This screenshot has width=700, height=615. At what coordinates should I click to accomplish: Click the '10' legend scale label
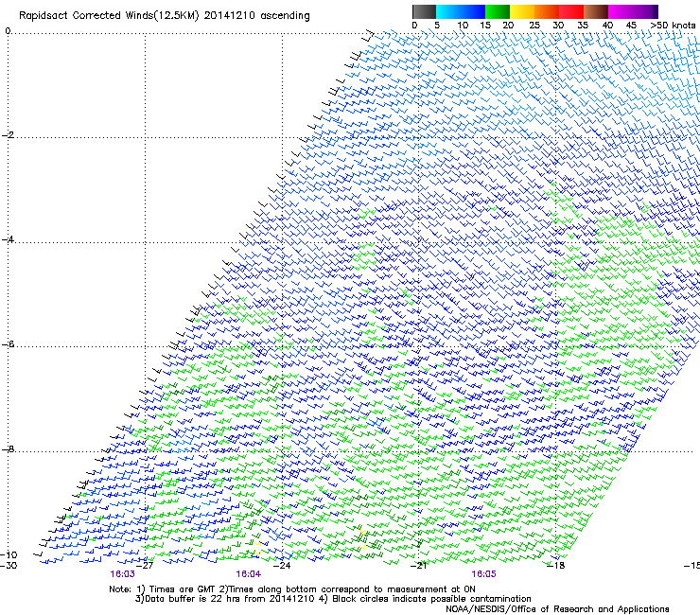pyautogui.click(x=463, y=26)
